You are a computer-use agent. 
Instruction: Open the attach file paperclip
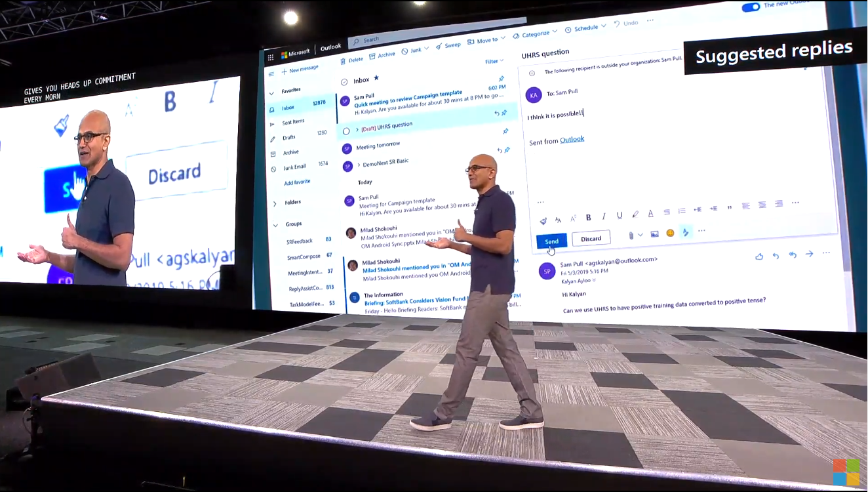pyautogui.click(x=631, y=235)
